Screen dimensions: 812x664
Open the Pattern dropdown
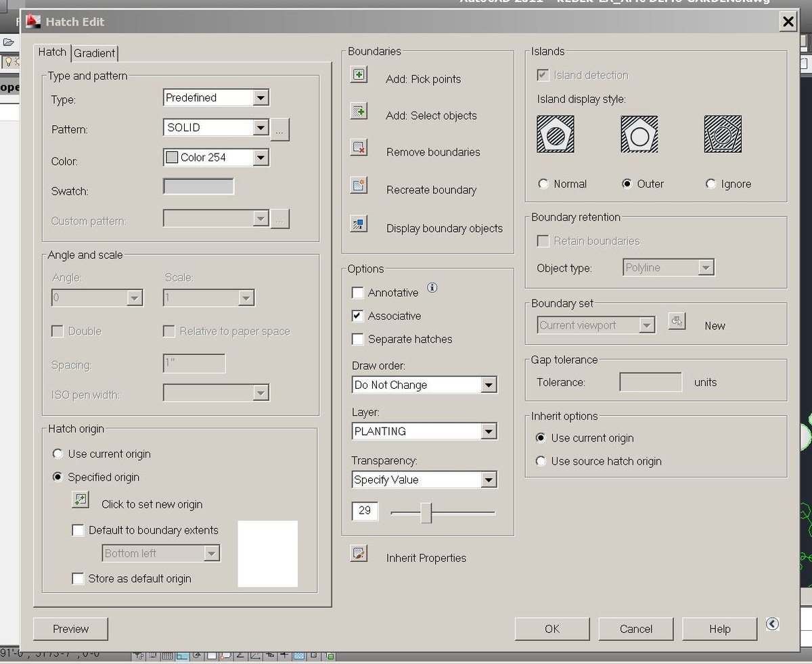coord(261,127)
